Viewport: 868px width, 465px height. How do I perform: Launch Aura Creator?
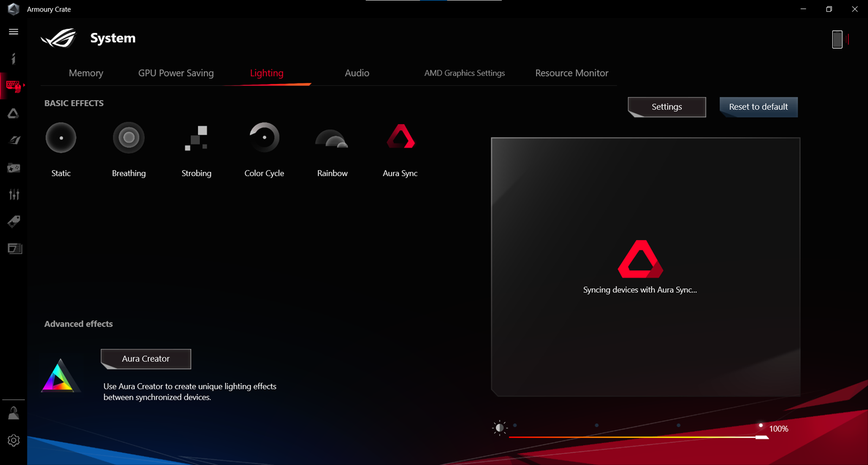pos(146,359)
